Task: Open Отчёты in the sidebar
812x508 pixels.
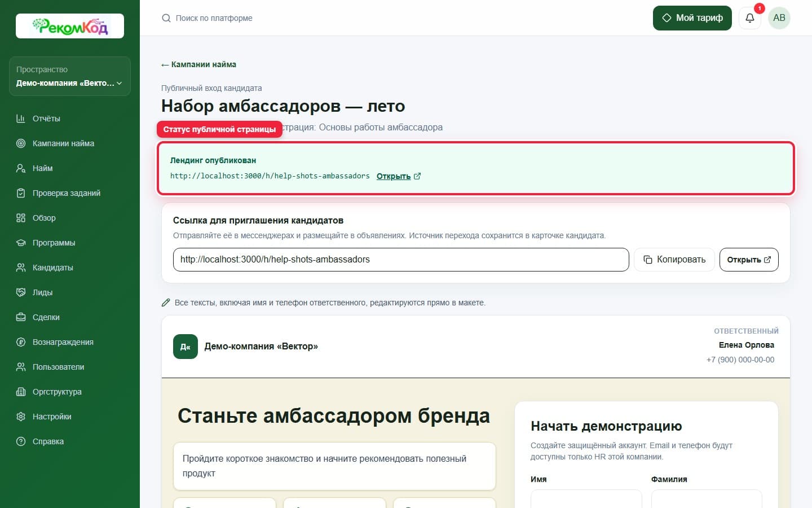Action: point(70,119)
